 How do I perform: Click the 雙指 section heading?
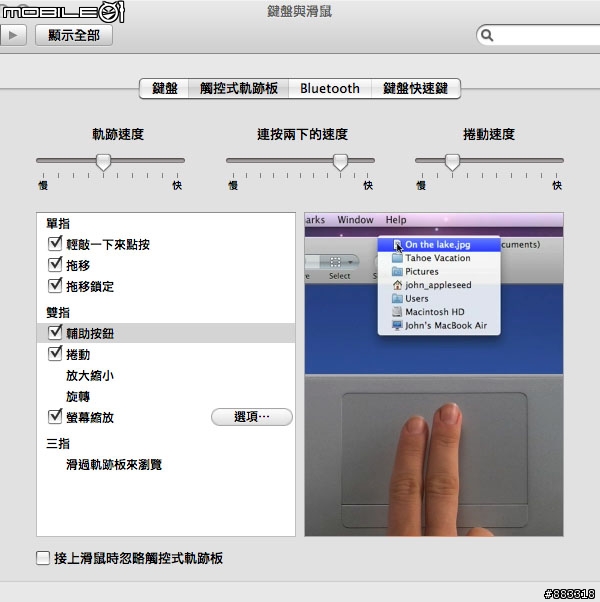coord(58,312)
